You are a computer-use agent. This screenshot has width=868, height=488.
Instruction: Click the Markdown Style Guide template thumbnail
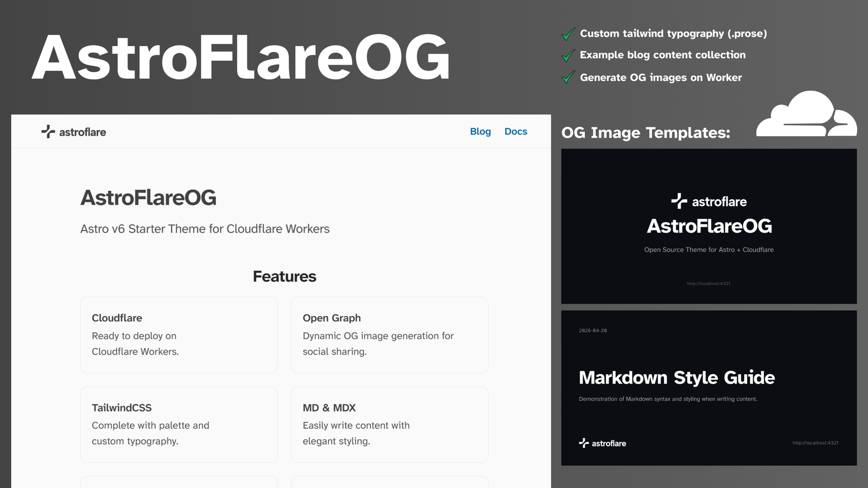[709, 388]
